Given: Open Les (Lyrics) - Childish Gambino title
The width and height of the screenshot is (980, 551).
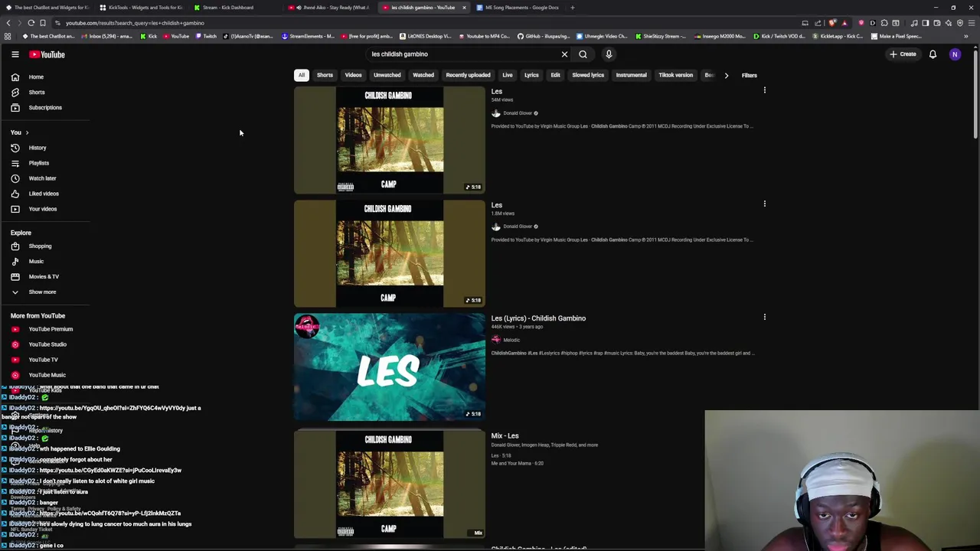Looking at the screenshot, I should (x=538, y=318).
